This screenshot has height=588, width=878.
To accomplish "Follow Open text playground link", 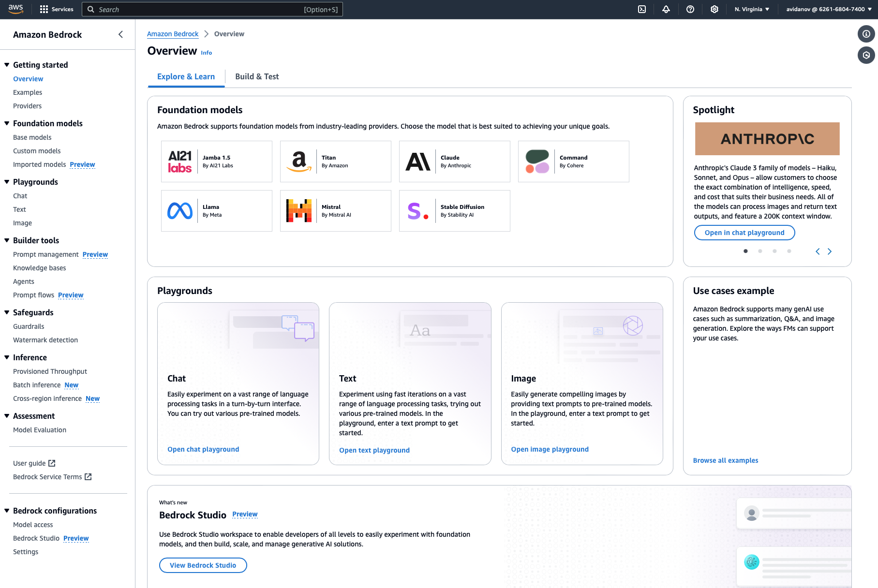I will [374, 450].
